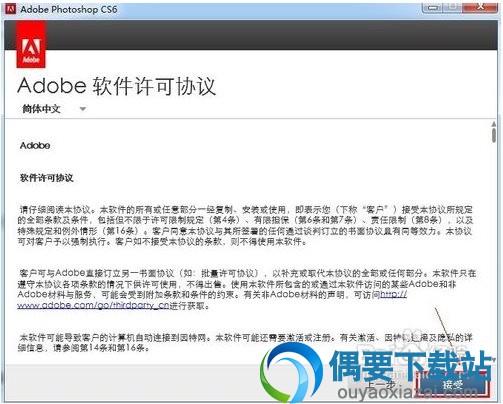503x404 pixels.
Task: Click the Adobe Photoshop CS6 title text
Action: pos(69,9)
